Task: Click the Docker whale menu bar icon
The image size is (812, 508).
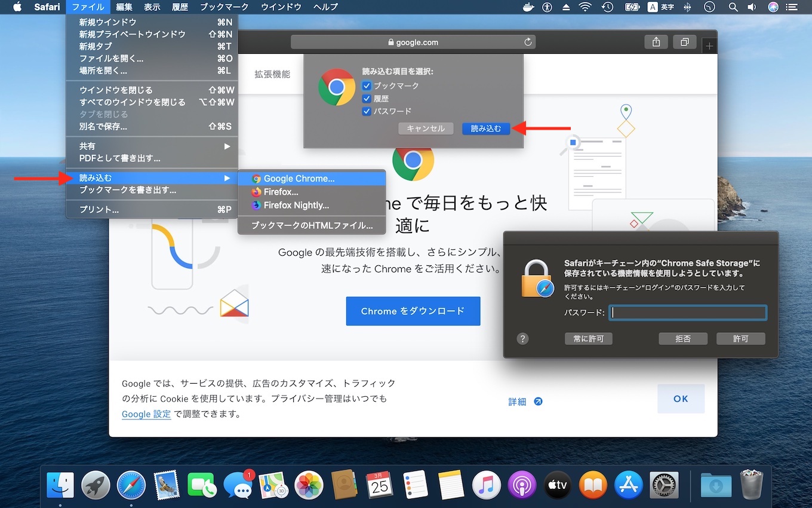Action: [528, 7]
